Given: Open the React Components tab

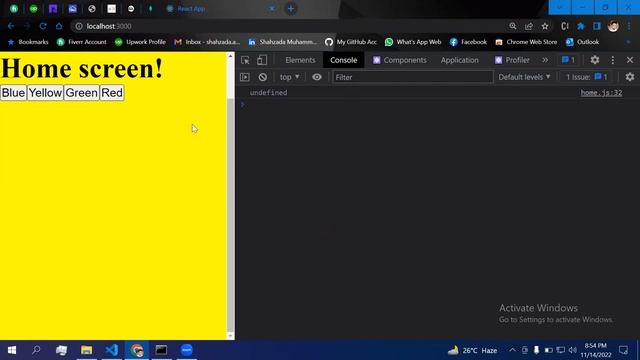Looking at the screenshot, I should click(400, 60).
